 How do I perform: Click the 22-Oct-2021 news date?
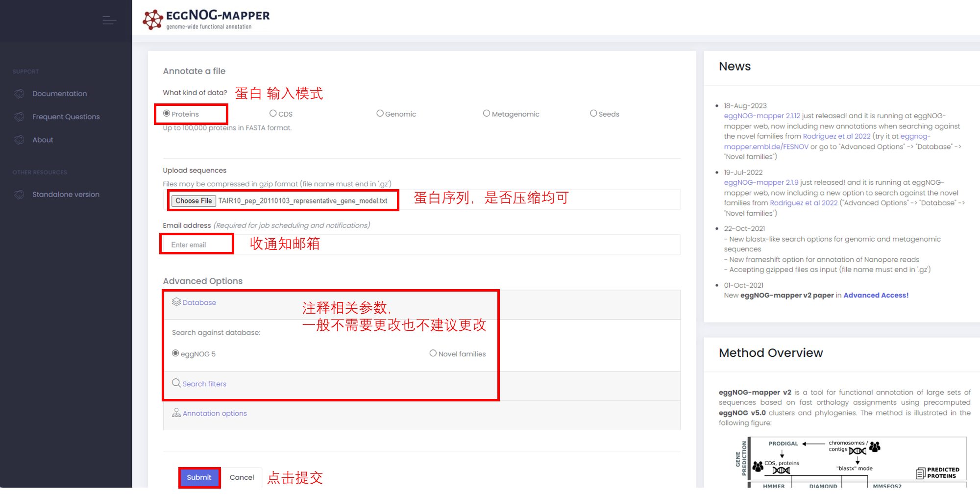744,228
